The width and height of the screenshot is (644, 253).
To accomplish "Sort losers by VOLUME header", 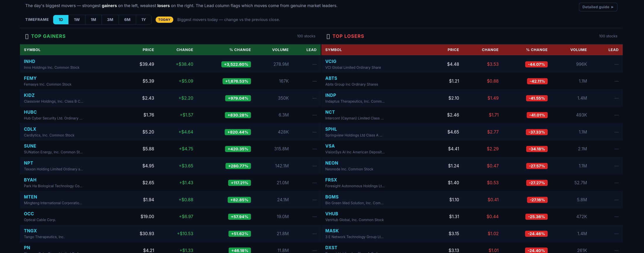I will (x=578, y=50).
